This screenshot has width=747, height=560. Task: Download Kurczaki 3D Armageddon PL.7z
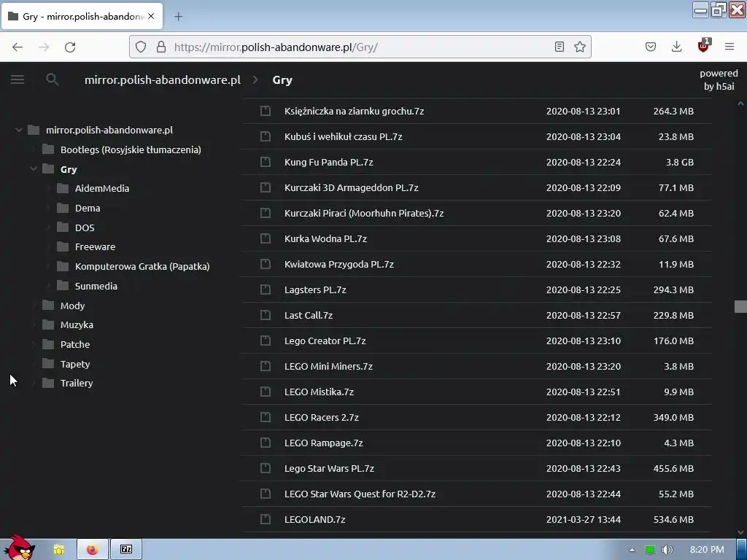click(351, 187)
